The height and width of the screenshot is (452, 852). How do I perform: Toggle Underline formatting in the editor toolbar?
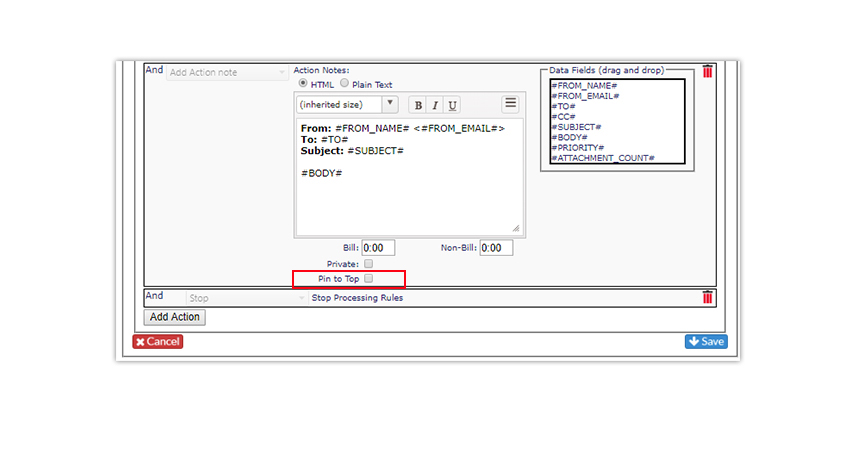coord(452,105)
